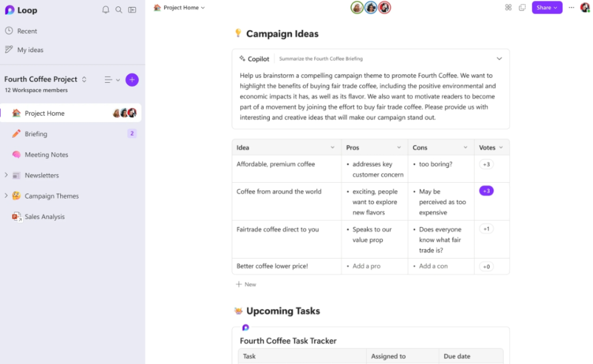Click the Loop logo icon
The image size is (593, 364).
click(10, 10)
